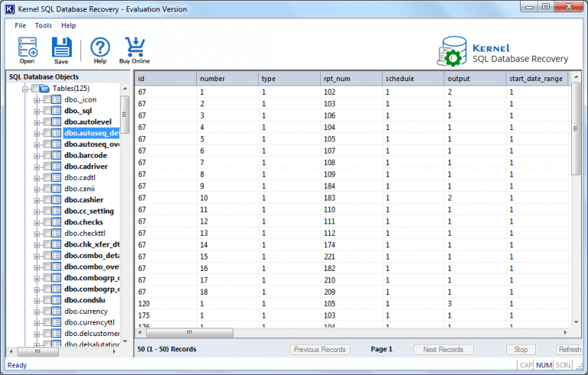Check the dbo.checks checkbox
Viewport: 588px width, 375px height.
click(x=47, y=222)
